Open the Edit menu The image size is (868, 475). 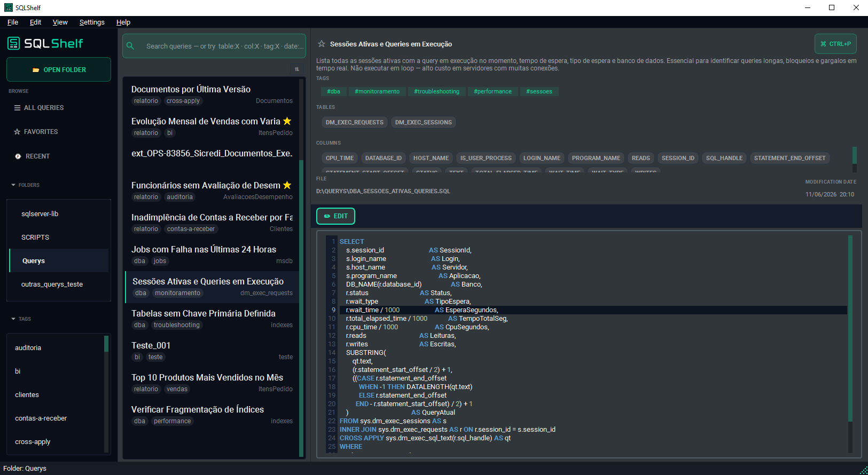pyautogui.click(x=35, y=22)
